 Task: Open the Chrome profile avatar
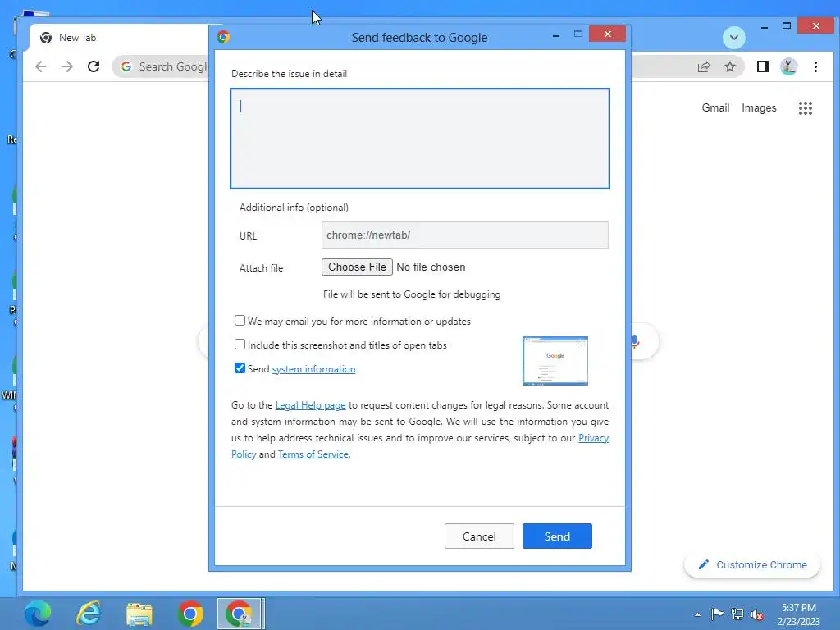788,66
